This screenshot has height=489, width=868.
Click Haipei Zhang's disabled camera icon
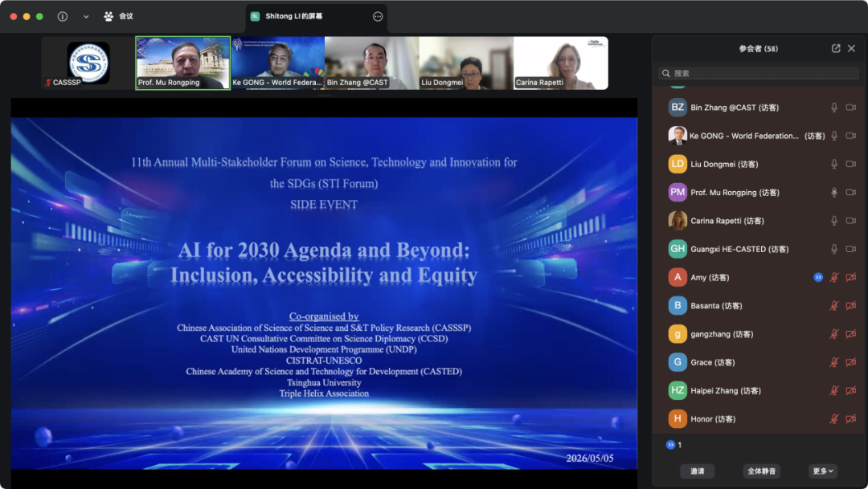coord(851,390)
